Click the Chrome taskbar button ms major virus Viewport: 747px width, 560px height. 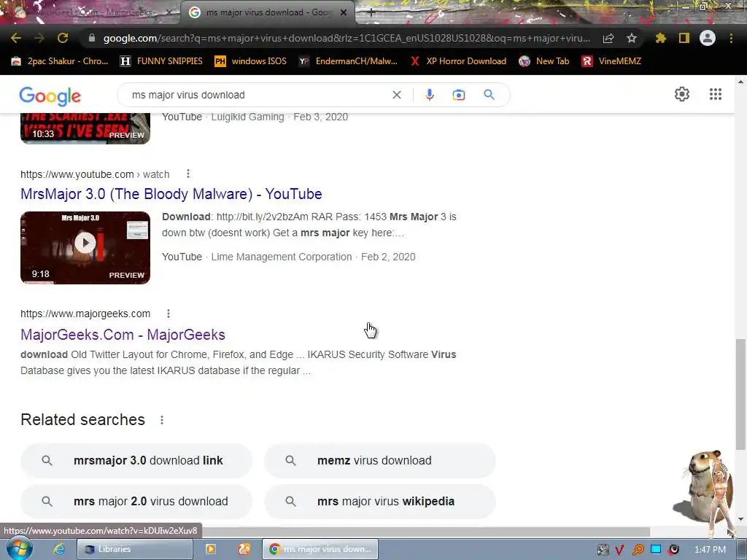pos(320,549)
